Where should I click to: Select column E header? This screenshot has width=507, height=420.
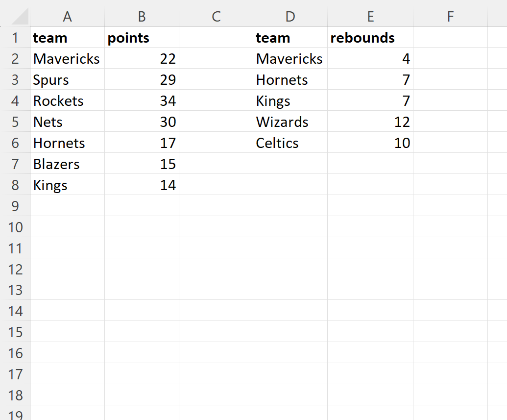pyautogui.click(x=370, y=17)
